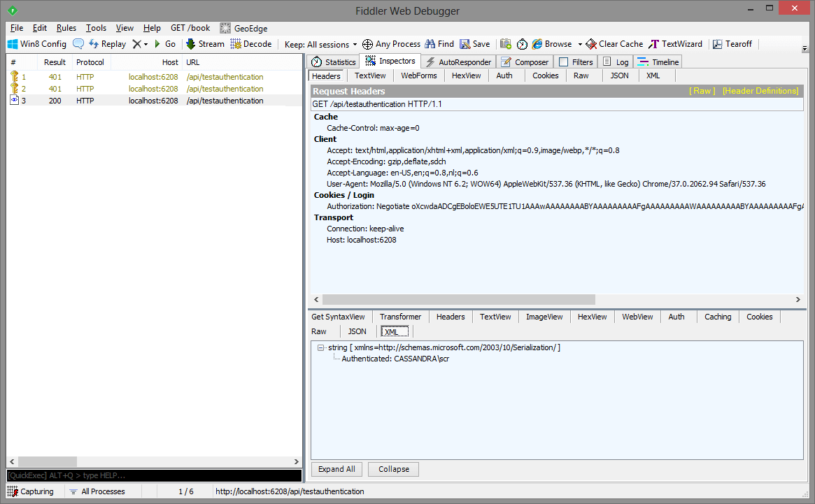
Task: Open the File menu
Action: pyautogui.click(x=17, y=28)
